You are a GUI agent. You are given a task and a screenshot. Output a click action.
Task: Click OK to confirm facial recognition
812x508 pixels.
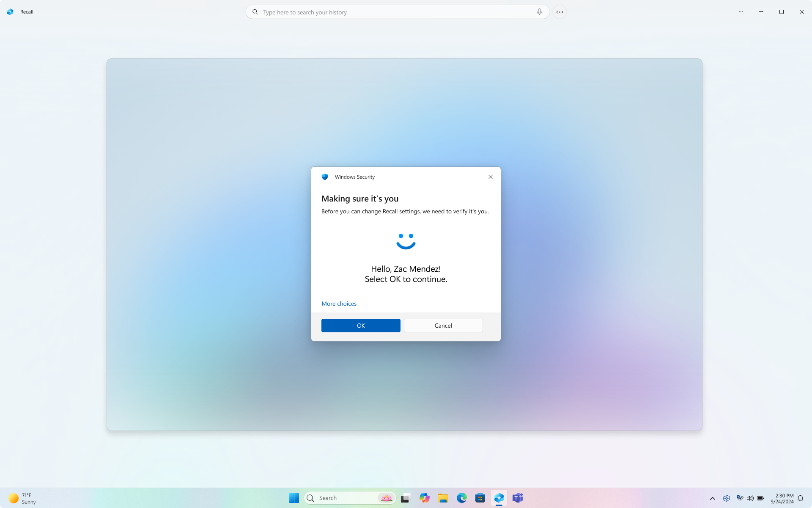pyautogui.click(x=361, y=326)
